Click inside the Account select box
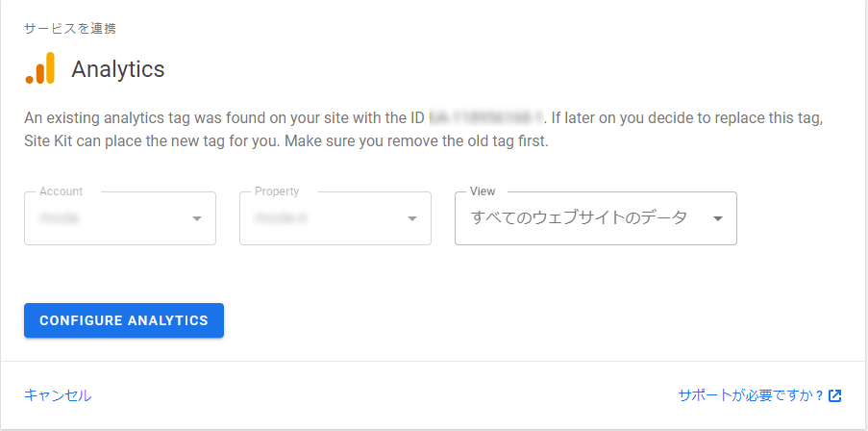The width and height of the screenshot is (868, 431). pos(120,218)
